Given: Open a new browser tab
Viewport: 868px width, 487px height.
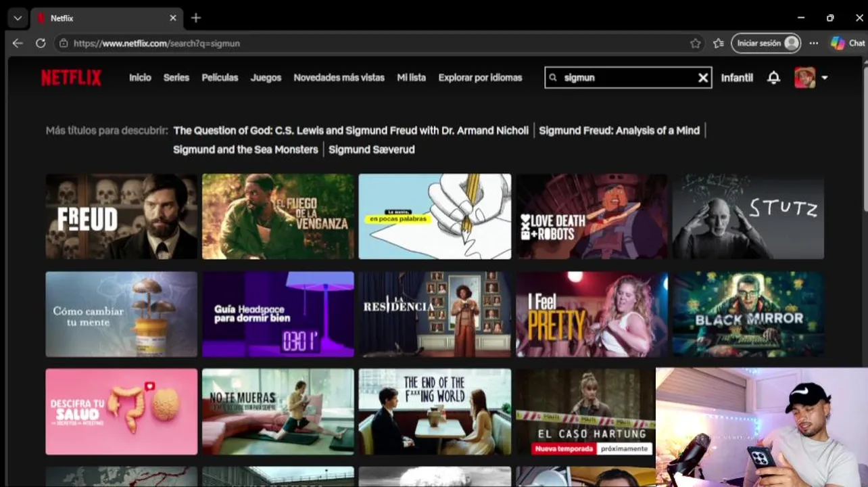Looking at the screenshot, I should [196, 18].
